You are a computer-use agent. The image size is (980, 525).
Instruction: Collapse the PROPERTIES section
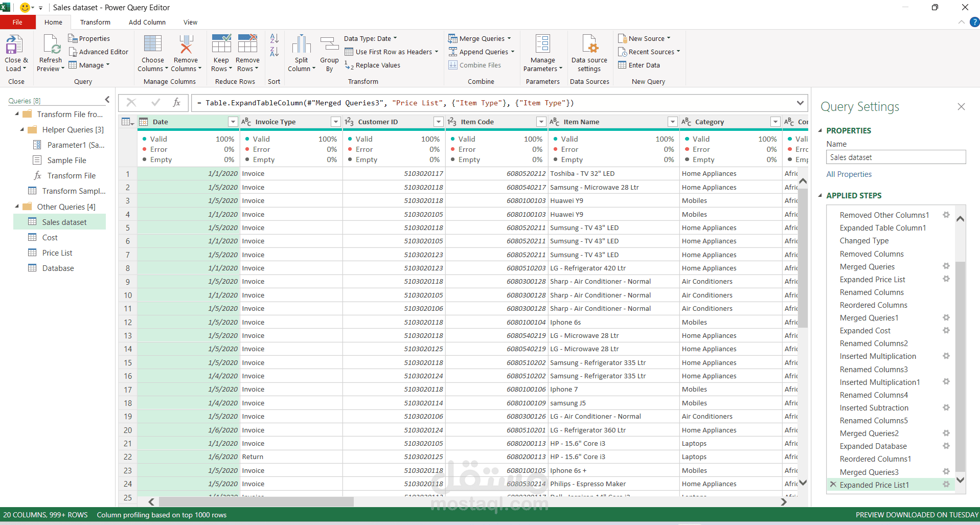click(821, 130)
